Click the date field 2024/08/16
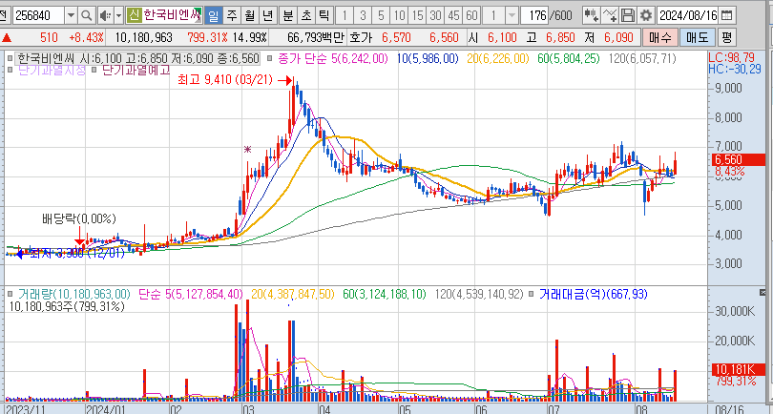Screen dimensions: 773x414 tap(688, 16)
